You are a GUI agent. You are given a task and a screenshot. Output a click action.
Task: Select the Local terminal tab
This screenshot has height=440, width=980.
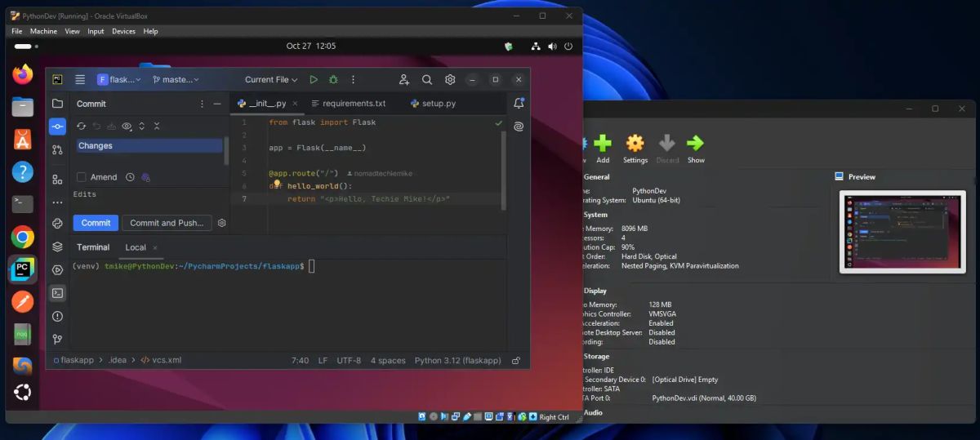click(x=136, y=247)
